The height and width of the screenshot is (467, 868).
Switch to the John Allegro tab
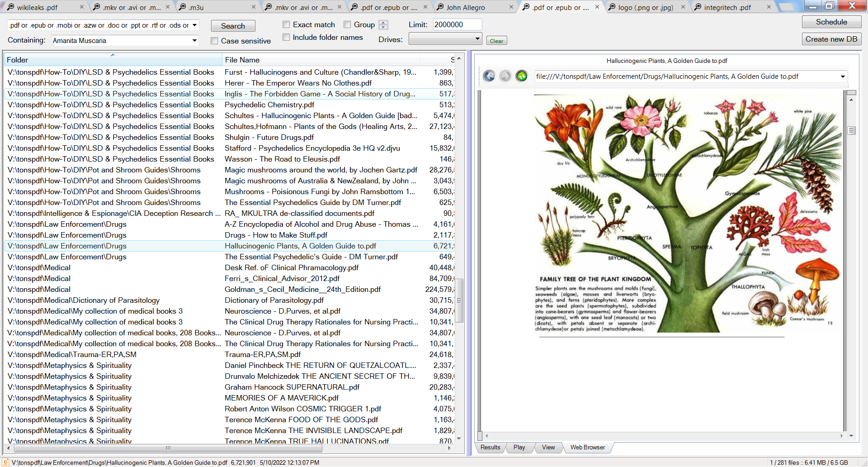coord(475,7)
